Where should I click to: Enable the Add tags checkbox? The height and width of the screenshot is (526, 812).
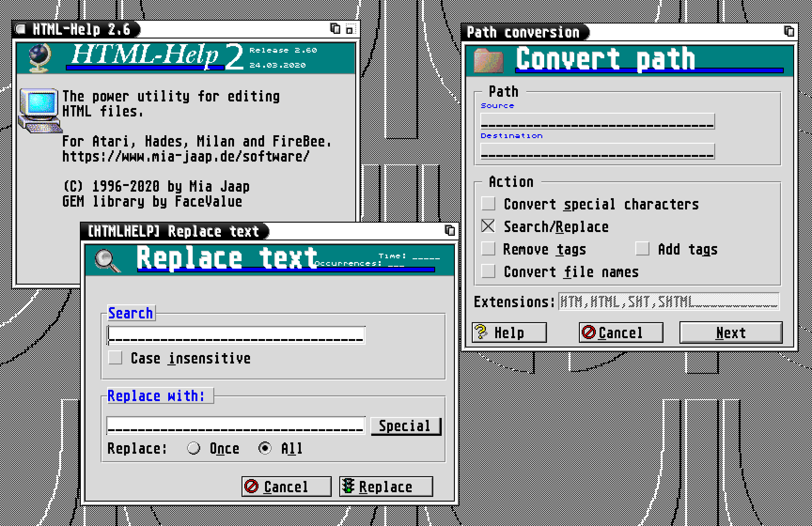643,249
